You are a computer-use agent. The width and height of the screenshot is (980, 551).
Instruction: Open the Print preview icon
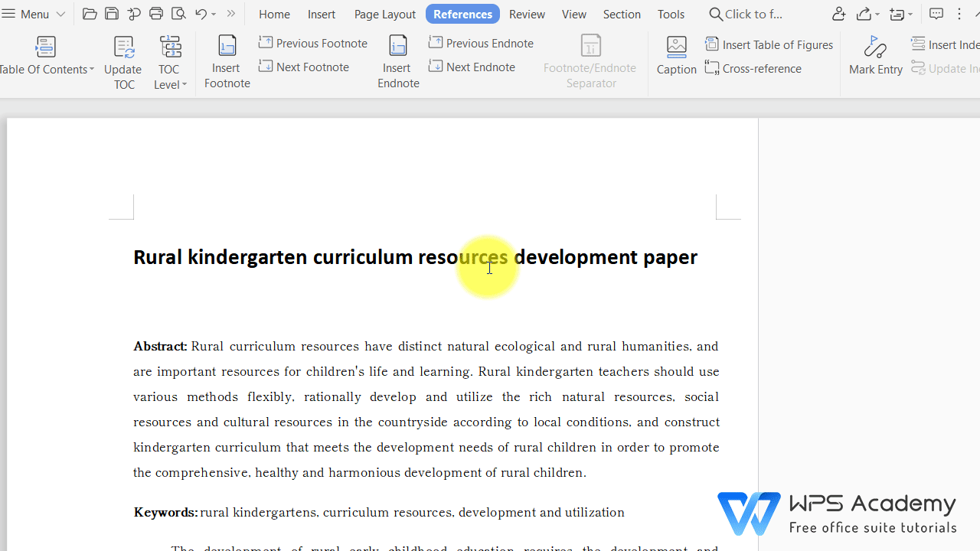pyautogui.click(x=178, y=13)
